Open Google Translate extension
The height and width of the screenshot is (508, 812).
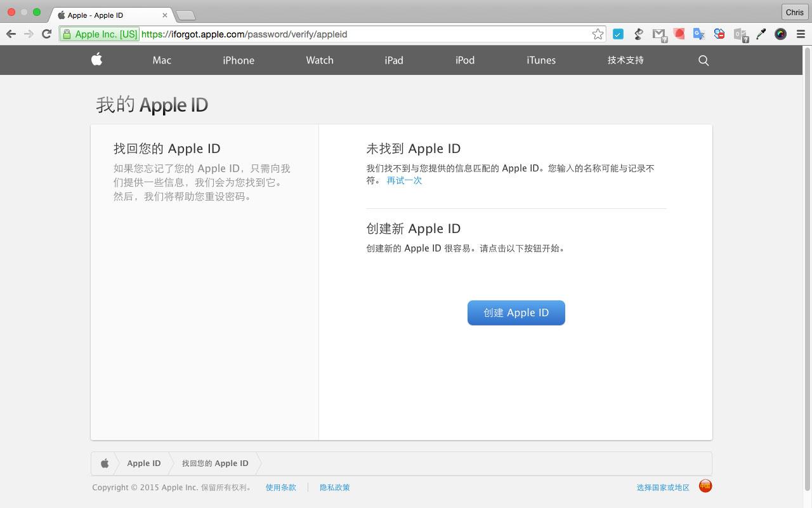tap(699, 34)
